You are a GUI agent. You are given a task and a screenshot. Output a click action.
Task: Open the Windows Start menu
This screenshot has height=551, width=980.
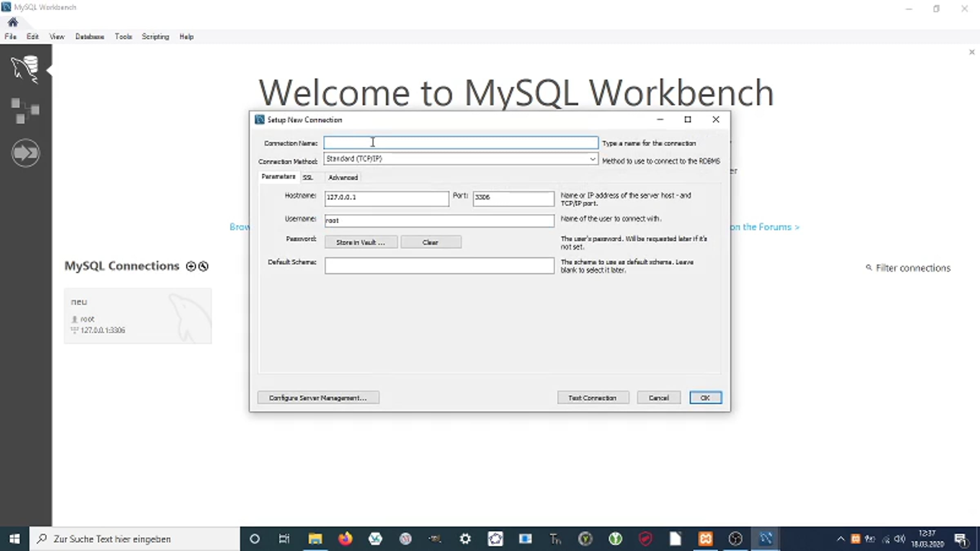click(x=14, y=539)
